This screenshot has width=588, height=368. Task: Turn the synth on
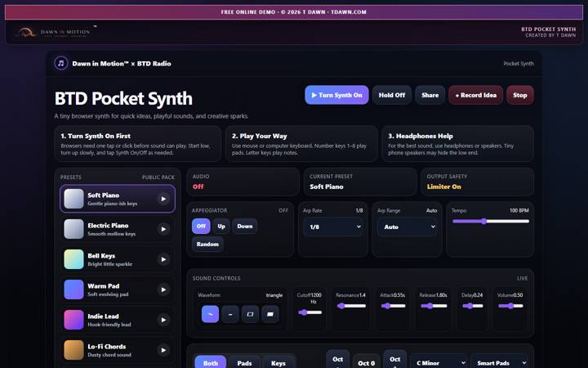(x=336, y=95)
